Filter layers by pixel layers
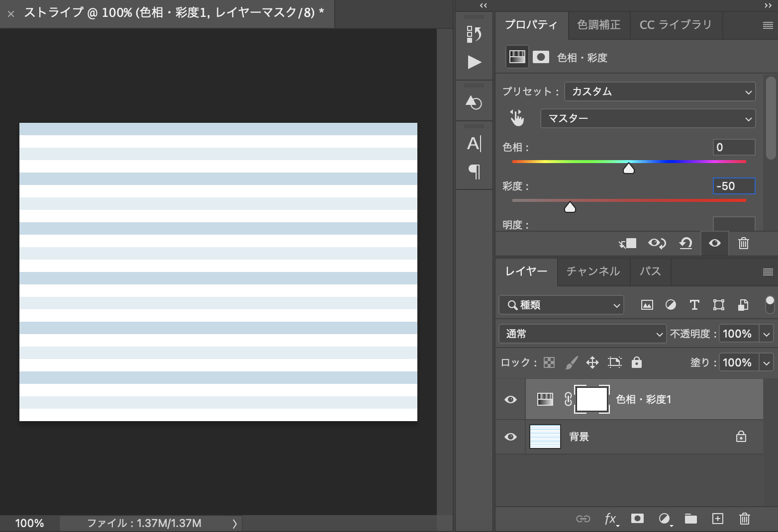 point(647,305)
